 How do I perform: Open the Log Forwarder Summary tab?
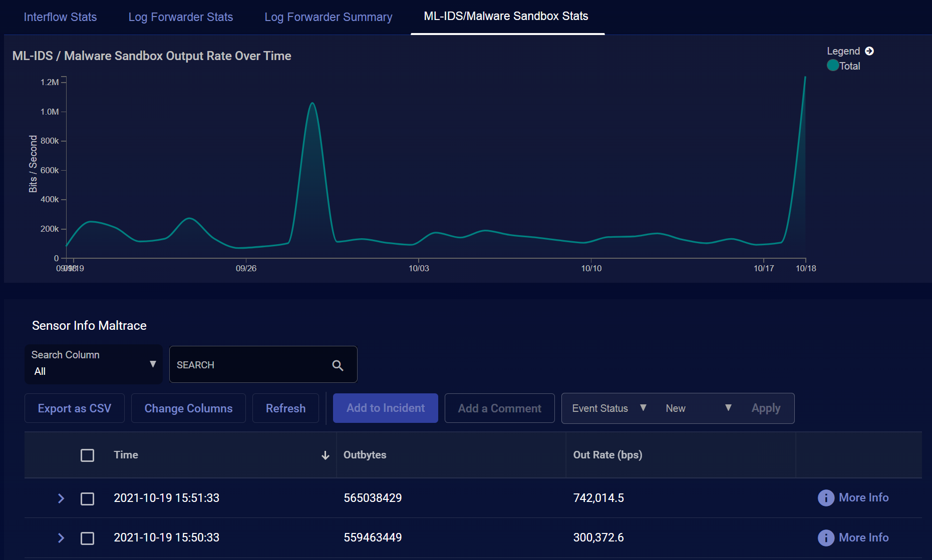pyautogui.click(x=329, y=17)
